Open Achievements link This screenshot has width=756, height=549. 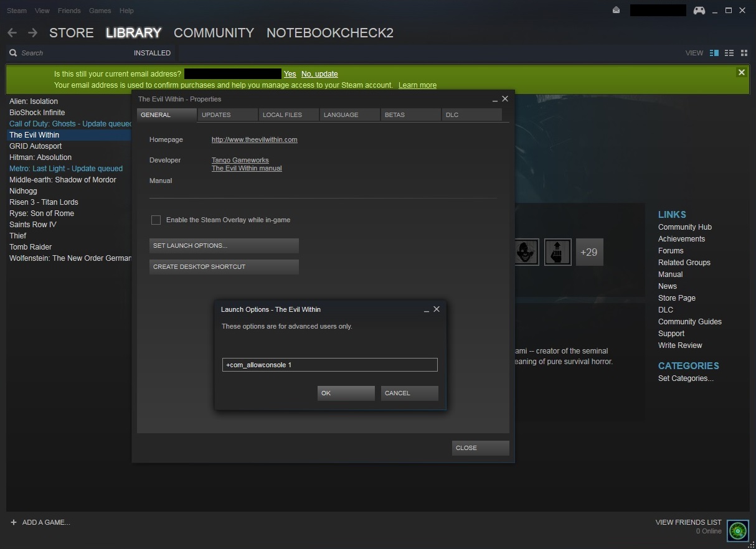point(682,239)
